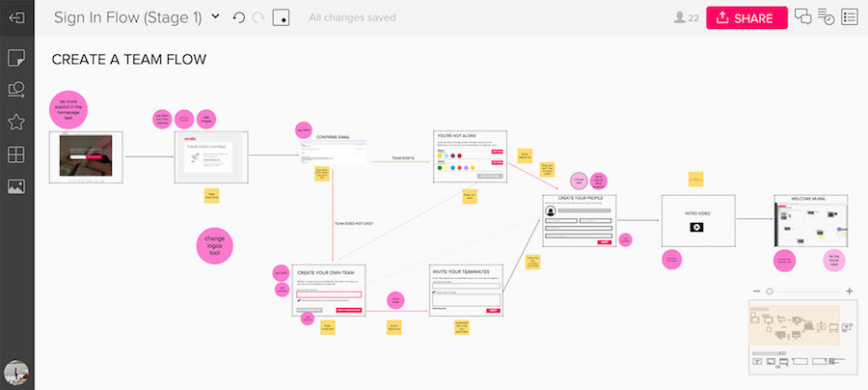Viewport: 868px width, 390px height.
Task: Select the sticky note tool
Action: click(16, 58)
